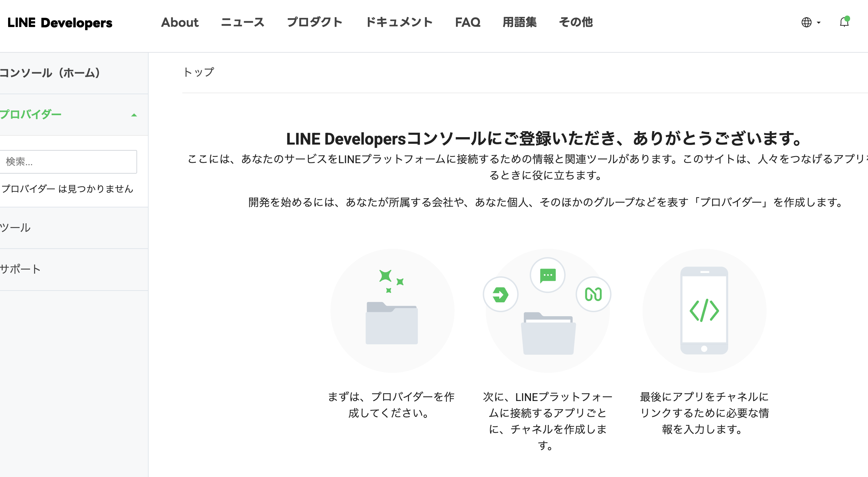Collapse the プロバイダー sidebar section

pos(134,114)
